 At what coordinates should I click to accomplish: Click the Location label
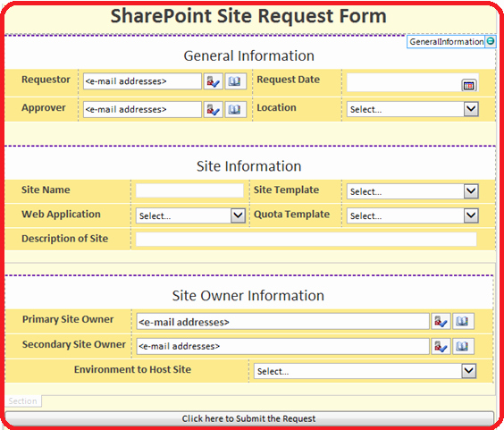click(x=276, y=107)
